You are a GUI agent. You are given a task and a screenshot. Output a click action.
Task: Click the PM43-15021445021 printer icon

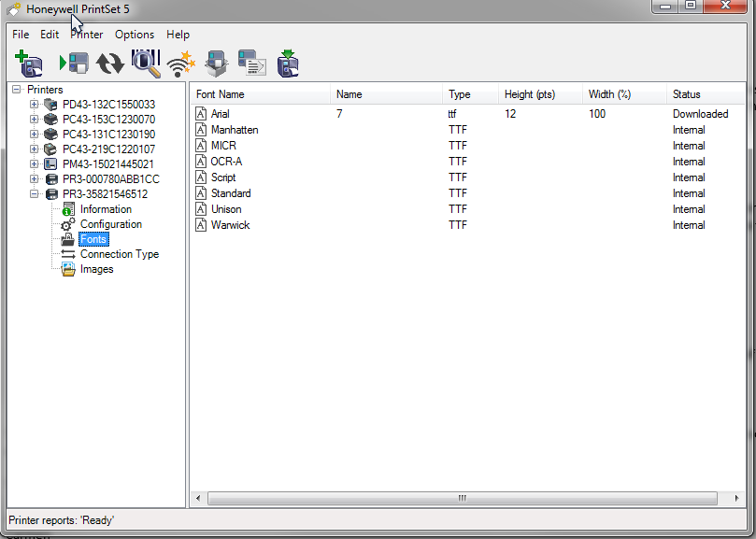point(50,163)
